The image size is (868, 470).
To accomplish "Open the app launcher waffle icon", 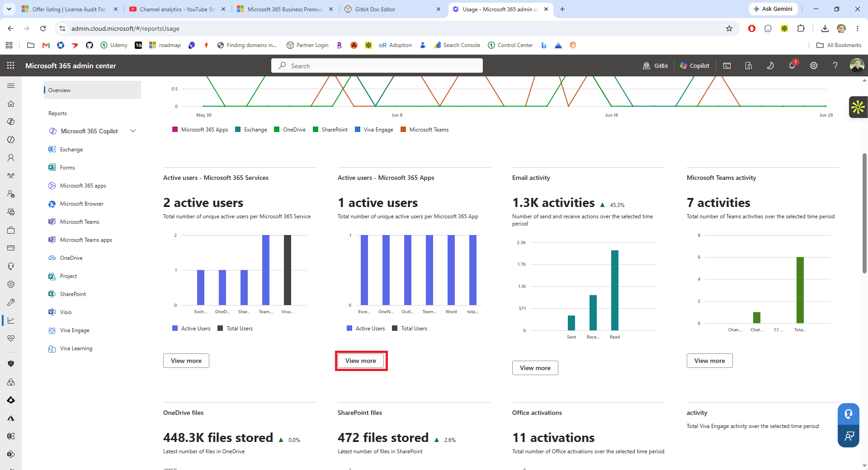I will [11, 66].
